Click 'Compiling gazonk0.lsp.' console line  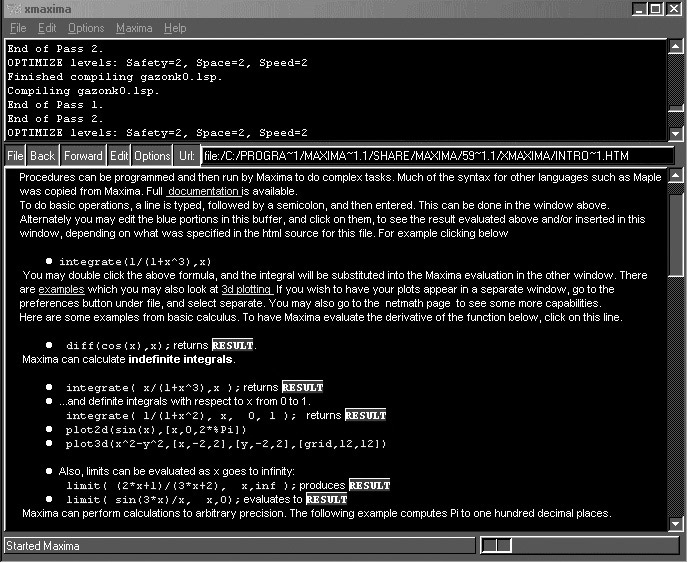(x=83, y=91)
